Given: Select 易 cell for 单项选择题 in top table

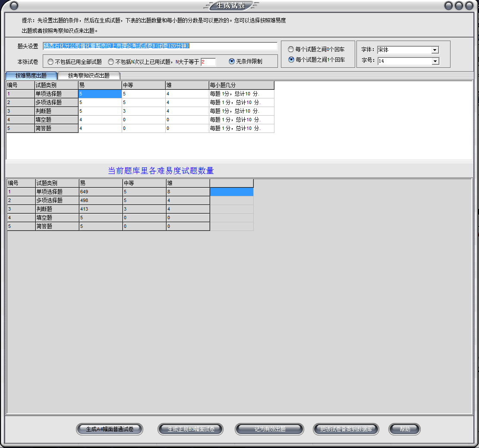Looking at the screenshot, I should pyautogui.click(x=100, y=94).
